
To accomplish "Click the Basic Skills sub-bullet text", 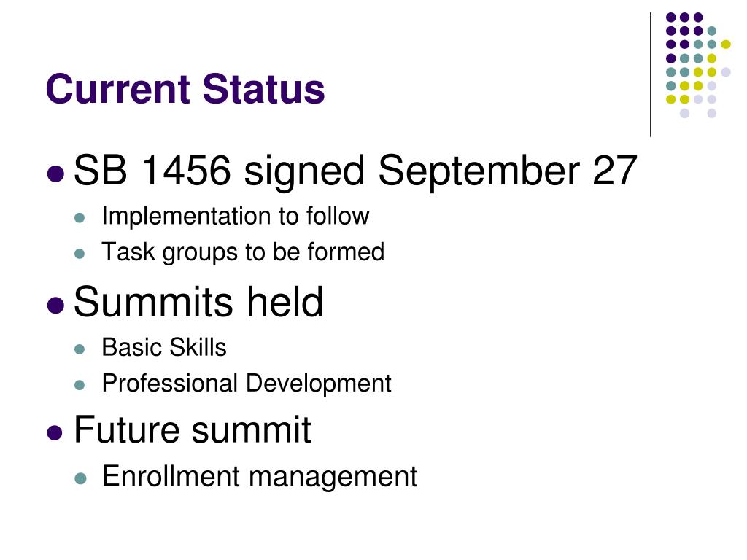I will coord(164,347).
